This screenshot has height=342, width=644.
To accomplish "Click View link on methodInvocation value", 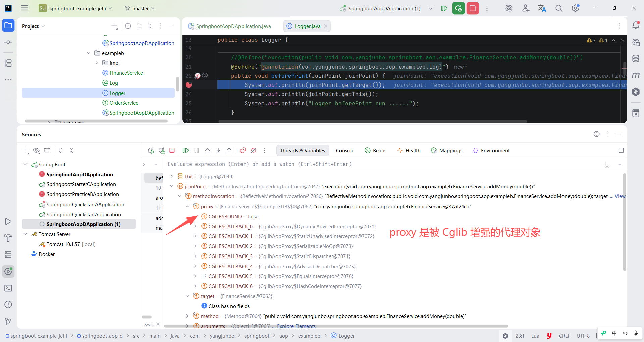I will click(x=620, y=196).
